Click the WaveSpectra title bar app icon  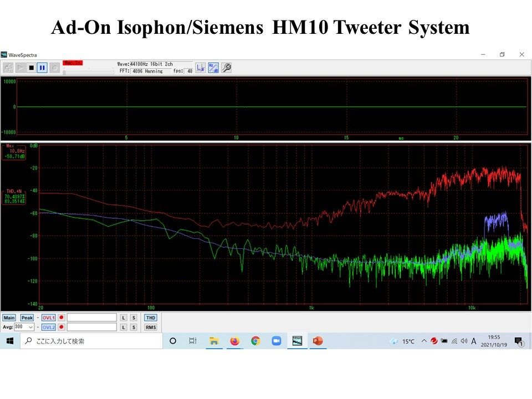coord(4,55)
